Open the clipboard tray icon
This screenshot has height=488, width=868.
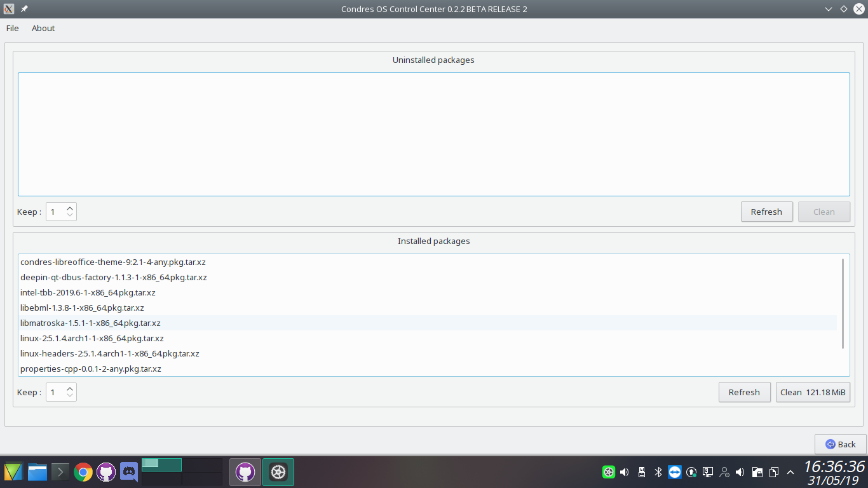tap(774, 472)
